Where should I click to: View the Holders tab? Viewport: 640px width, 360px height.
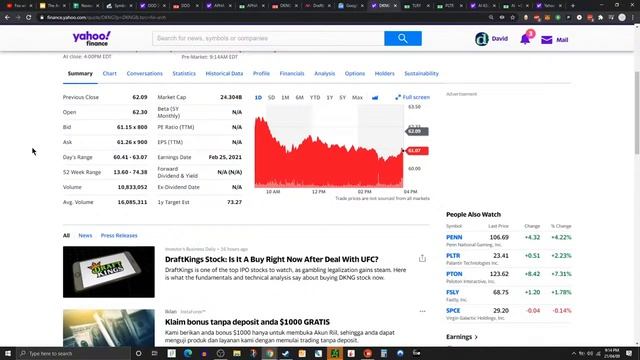click(x=384, y=73)
